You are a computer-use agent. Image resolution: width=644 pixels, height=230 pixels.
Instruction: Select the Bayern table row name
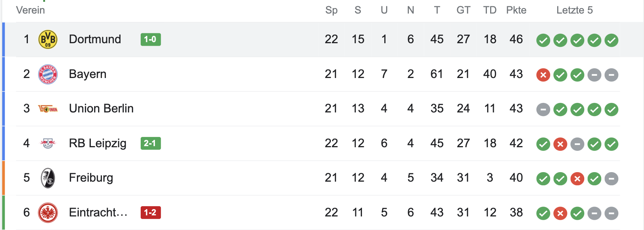pos(88,74)
